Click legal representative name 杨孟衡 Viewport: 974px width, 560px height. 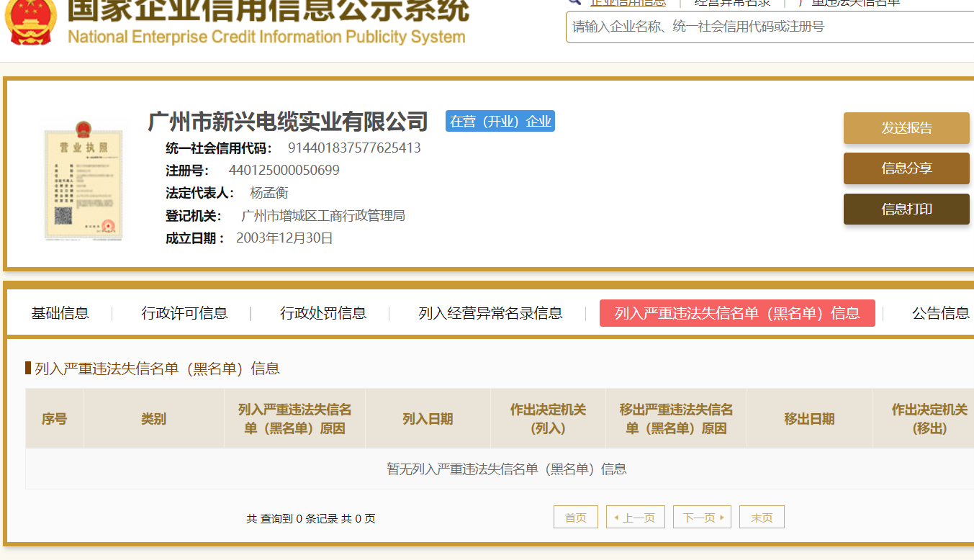click(x=269, y=193)
